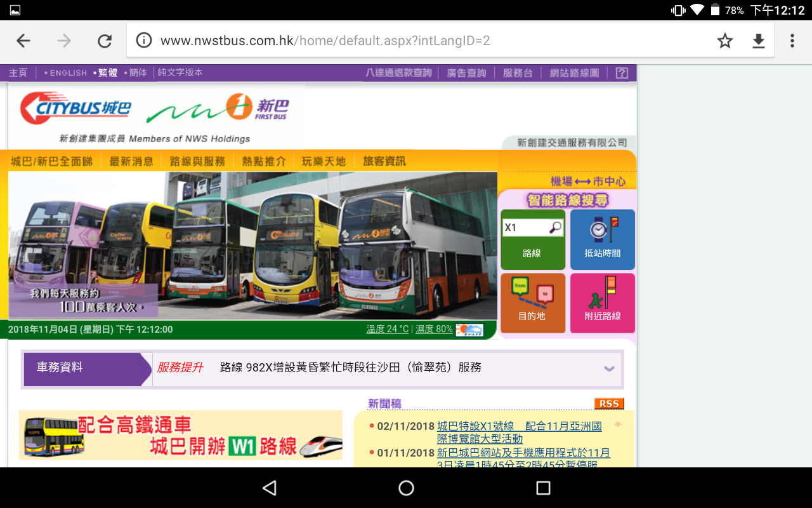Click the 機場 市中心 airport link
Screen dimensions: 812x508
(x=587, y=182)
